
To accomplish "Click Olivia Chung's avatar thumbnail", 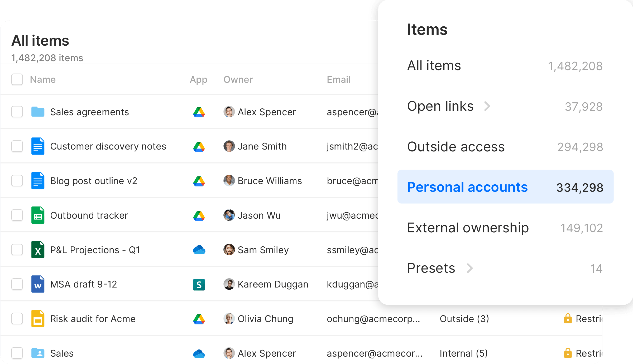I will click(229, 319).
